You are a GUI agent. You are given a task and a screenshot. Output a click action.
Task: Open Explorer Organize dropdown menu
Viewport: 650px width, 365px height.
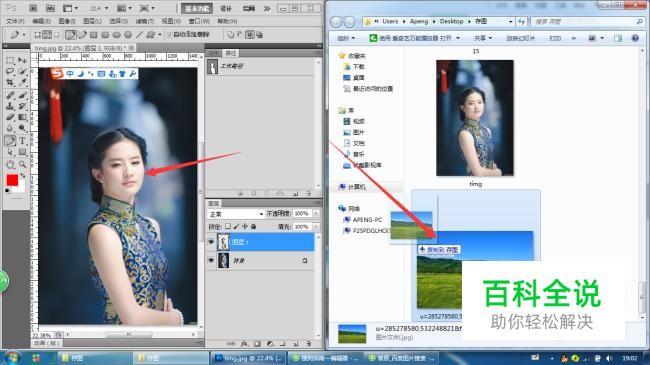(x=346, y=38)
